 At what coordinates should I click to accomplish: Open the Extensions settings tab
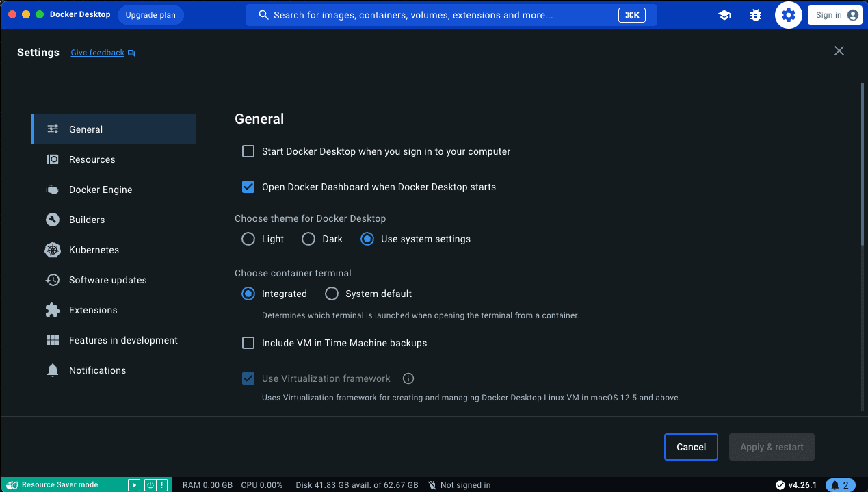pos(114,310)
